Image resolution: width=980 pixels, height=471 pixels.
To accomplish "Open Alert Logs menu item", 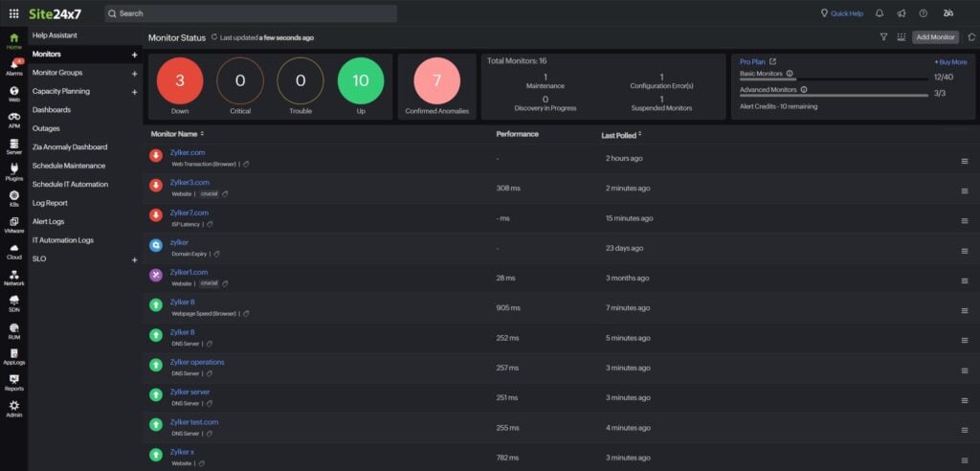I will (x=48, y=222).
